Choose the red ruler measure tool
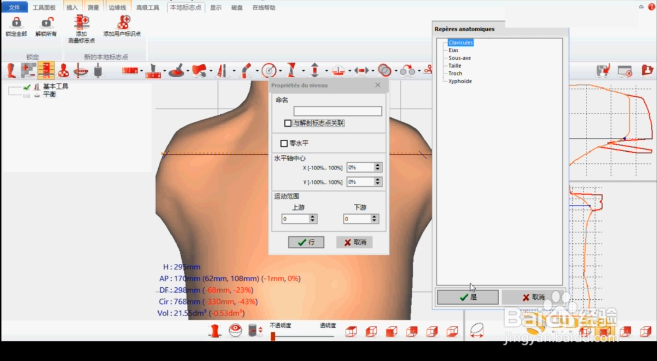This screenshot has height=361, width=657. 130,70
